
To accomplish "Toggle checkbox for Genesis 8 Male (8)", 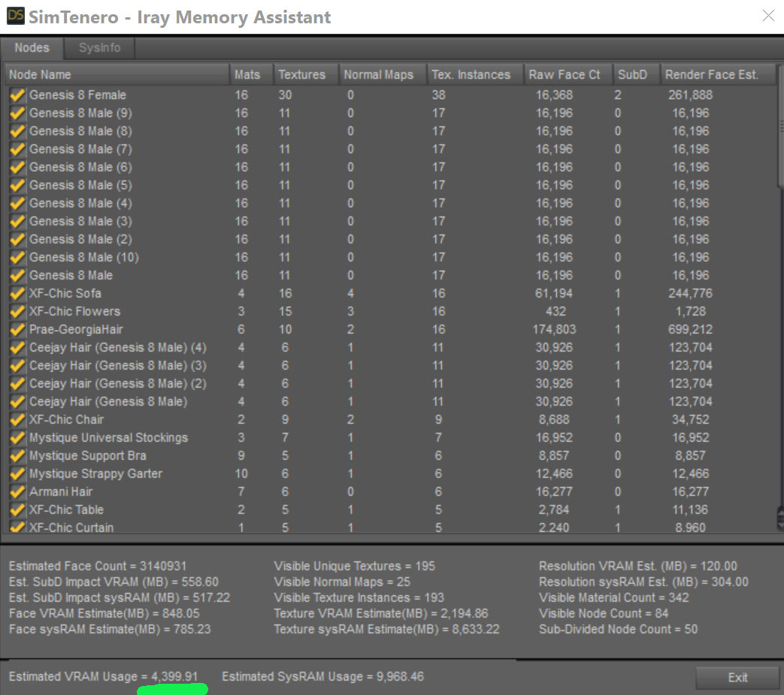I will click(17, 131).
